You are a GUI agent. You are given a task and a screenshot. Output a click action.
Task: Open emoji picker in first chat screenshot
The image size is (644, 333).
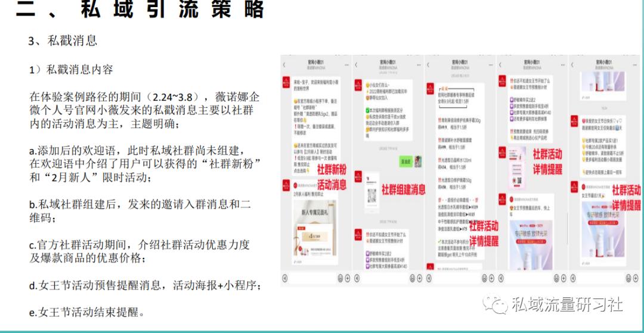(x=340, y=278)
